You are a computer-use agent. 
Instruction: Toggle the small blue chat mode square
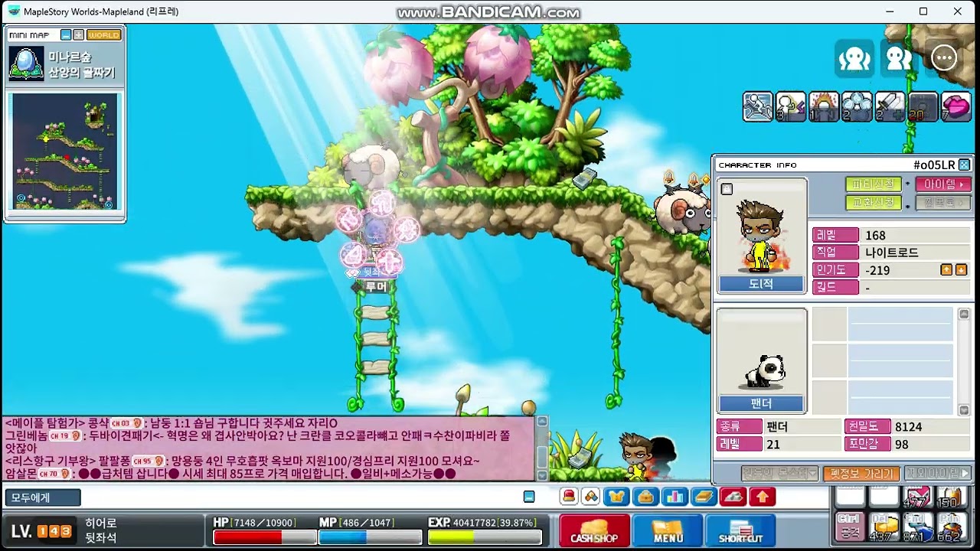point(529,497)
